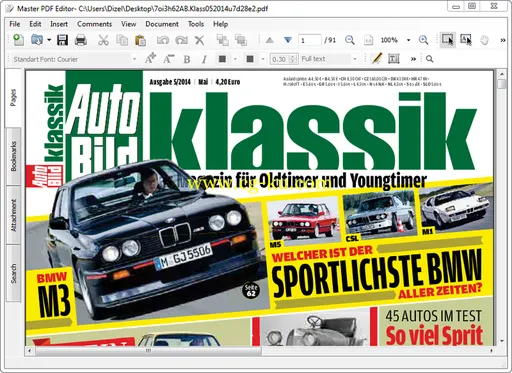Screen dimensions: 512x373
Task: Zoom out with the minus magnifier
Action: point(349,40)
